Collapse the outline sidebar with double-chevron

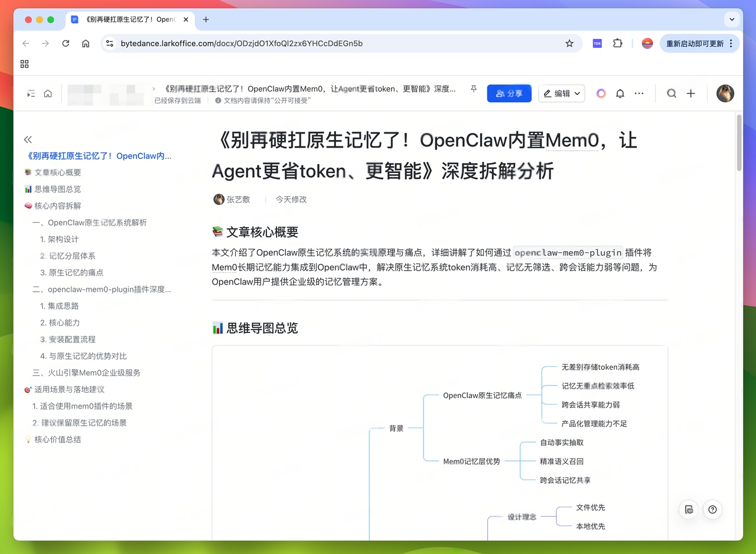click(27, 139)
